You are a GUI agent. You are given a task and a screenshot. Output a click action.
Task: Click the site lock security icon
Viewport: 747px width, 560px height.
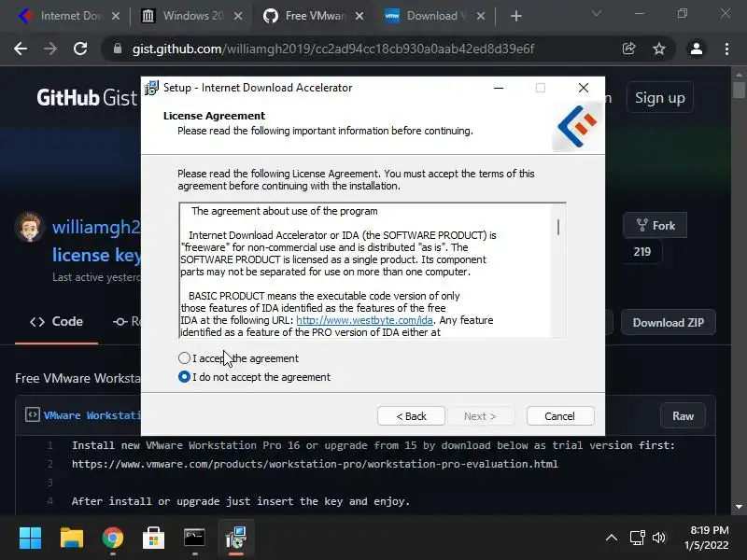118,49
